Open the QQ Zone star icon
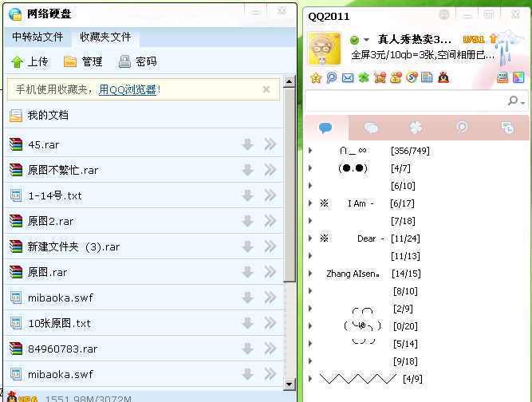 pos(316,78)
